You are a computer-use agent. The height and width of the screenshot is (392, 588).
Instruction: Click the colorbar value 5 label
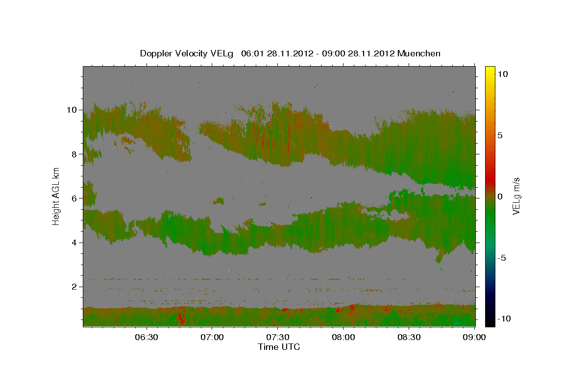pos(500,135)
